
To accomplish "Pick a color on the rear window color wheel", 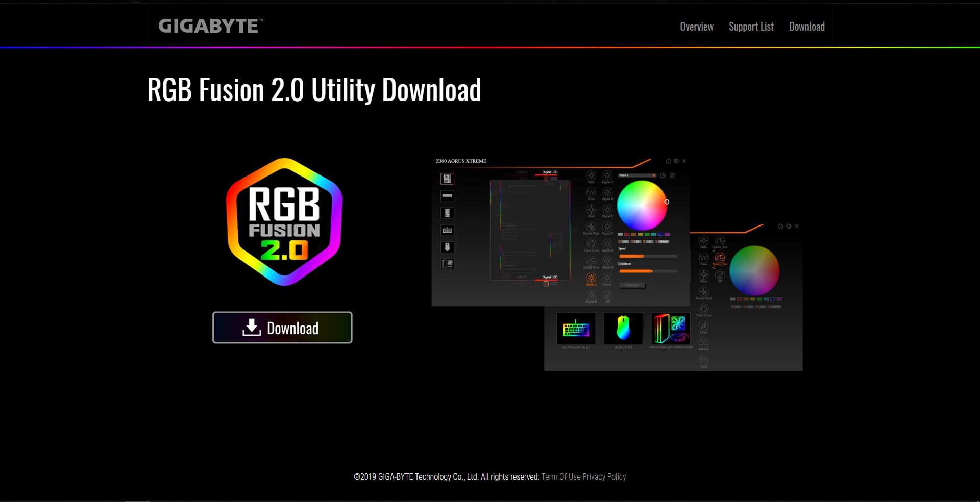I will (754, 270).
